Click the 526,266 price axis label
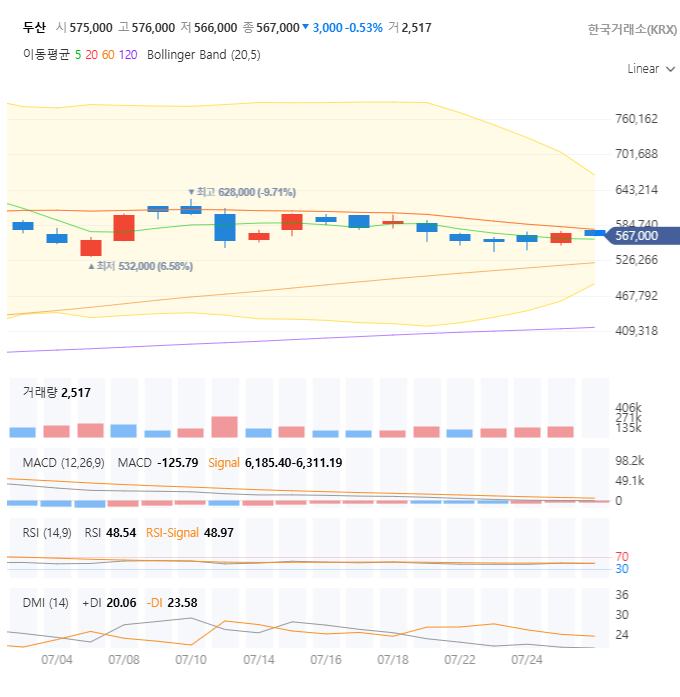 pyautogui.click(x=636, y=260)
